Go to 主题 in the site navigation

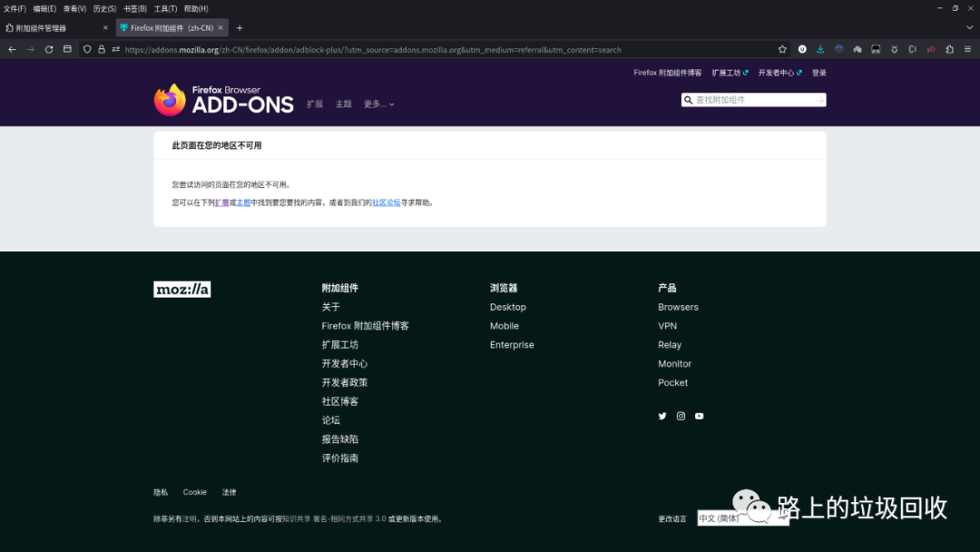(x=344, y=104)
